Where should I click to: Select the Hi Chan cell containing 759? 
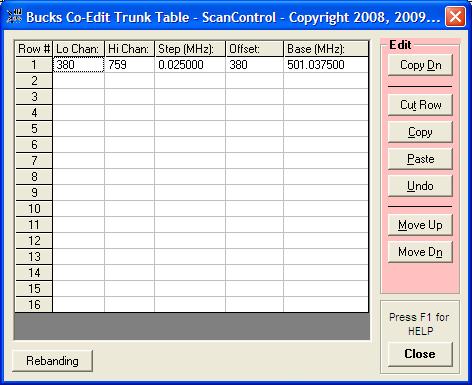tap(130, 65)
